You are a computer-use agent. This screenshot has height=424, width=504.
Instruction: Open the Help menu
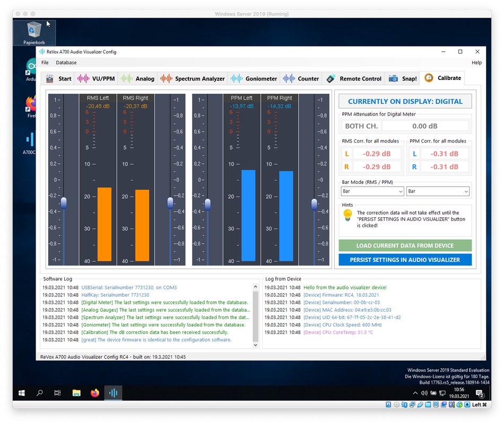tap(477, 63)
